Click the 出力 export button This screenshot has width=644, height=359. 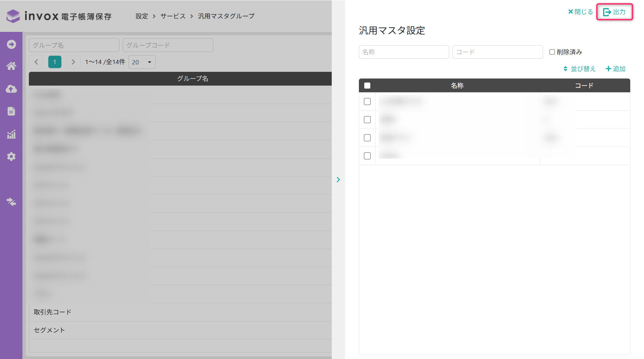click(614, 12)
